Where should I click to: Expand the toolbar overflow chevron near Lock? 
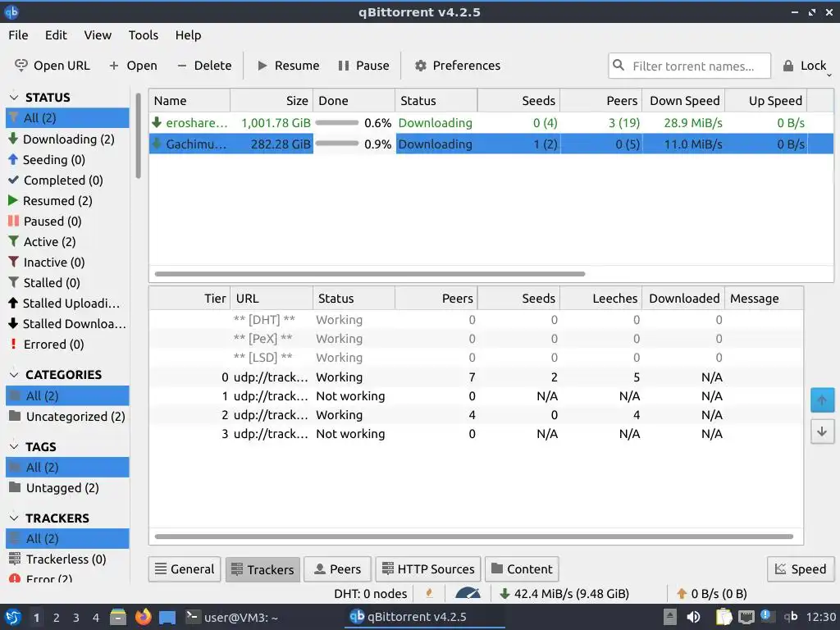(829, 75)
